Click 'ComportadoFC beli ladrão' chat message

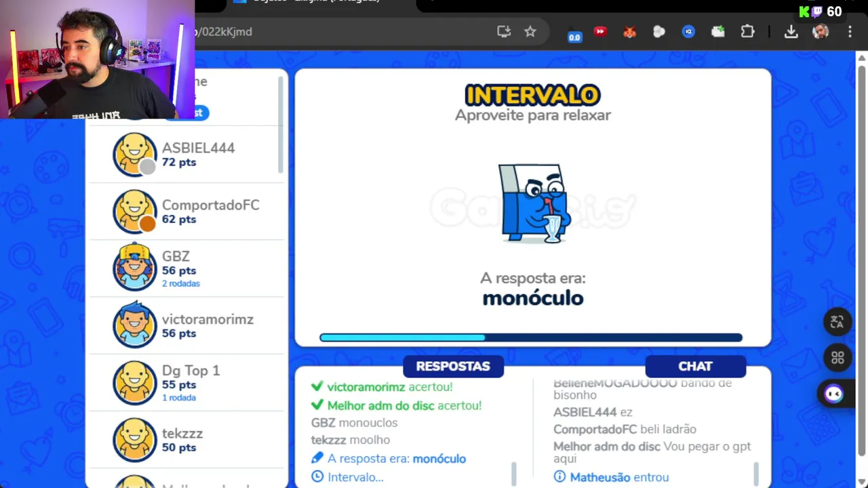click(x=625, y=429)
